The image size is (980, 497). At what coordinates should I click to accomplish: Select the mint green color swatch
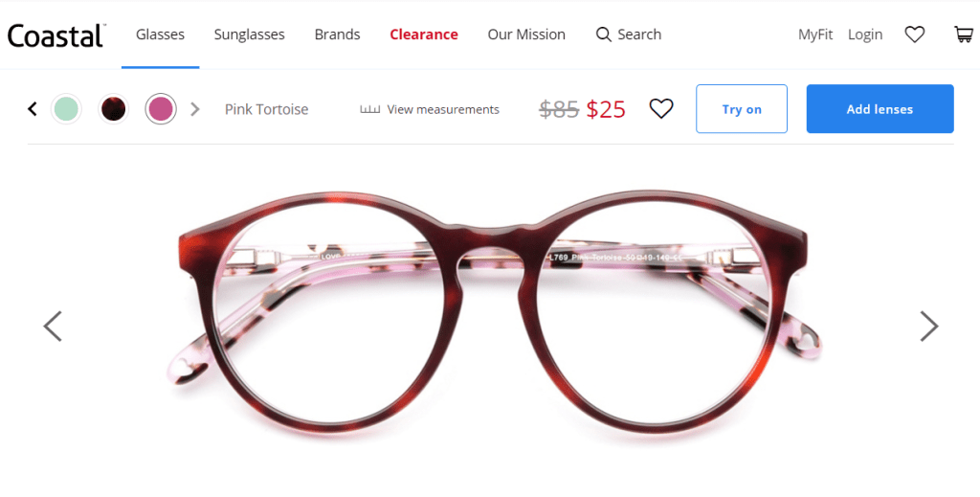66,108
